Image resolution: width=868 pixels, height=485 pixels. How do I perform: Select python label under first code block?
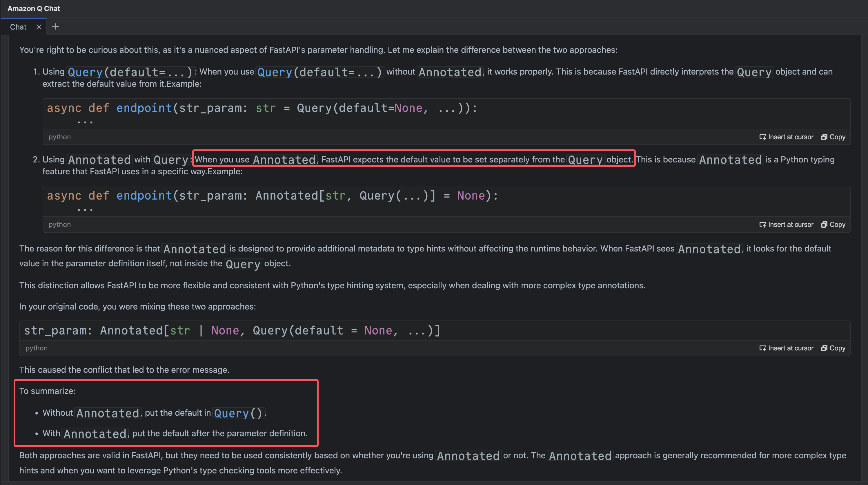click(59, 137)
